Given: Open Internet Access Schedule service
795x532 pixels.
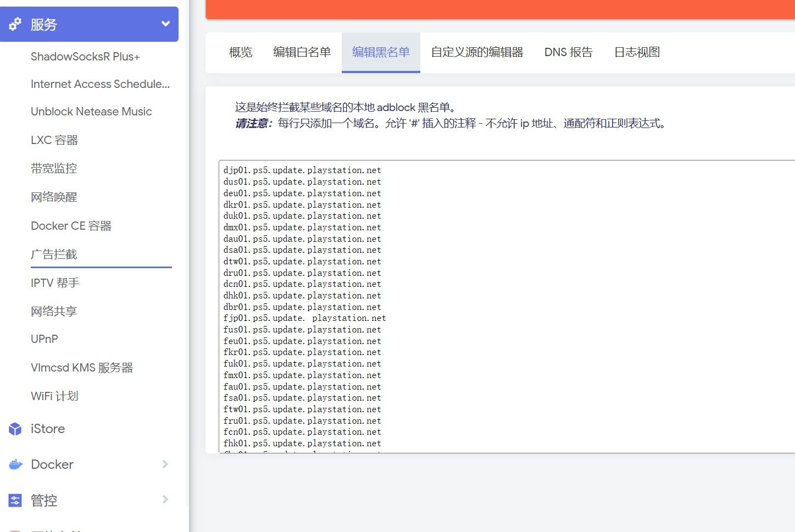Looking at the screenshot, I should 101,84.
